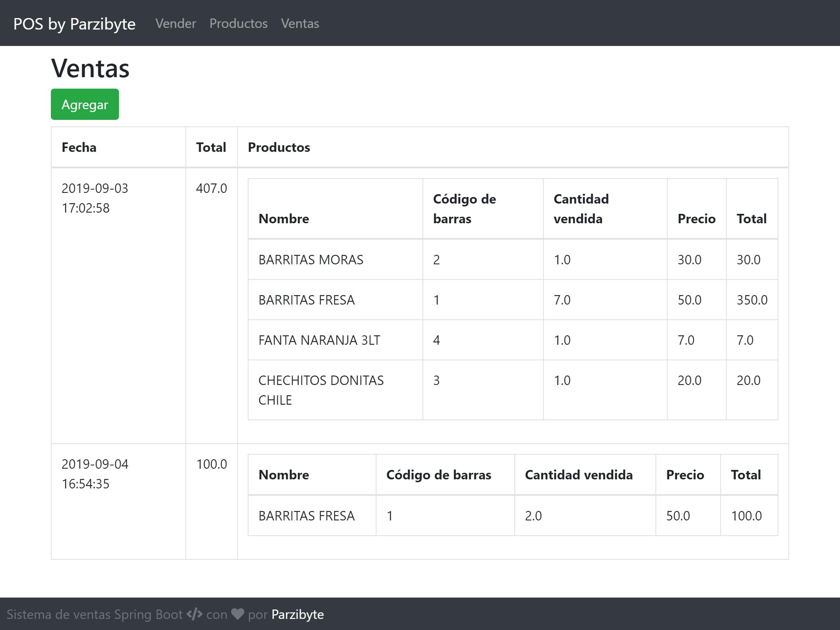This screenshot has height=630, width=840.
Task: Click CHECHITOS DONITAS CHILE product name
Action: (x=321, y=390)
